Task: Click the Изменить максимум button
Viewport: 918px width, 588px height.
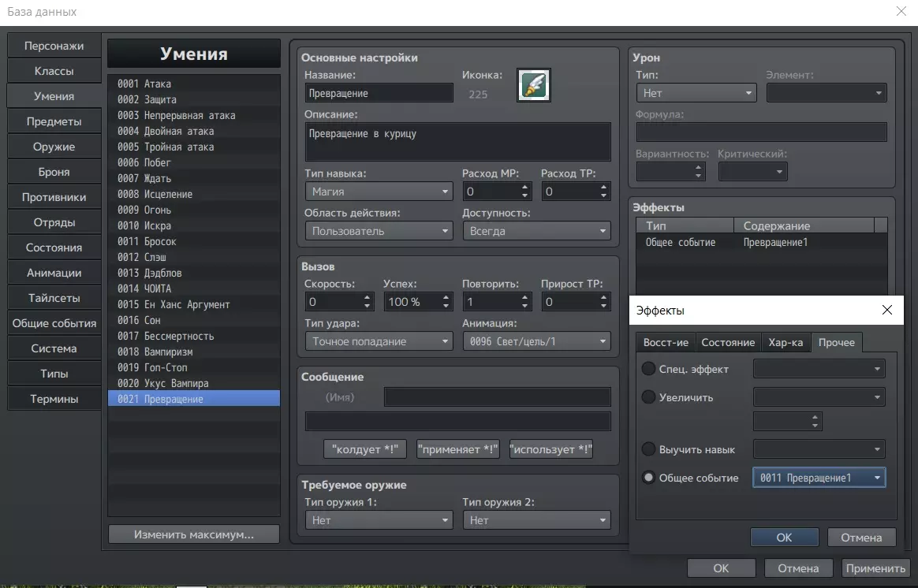Action: [194, 534]
